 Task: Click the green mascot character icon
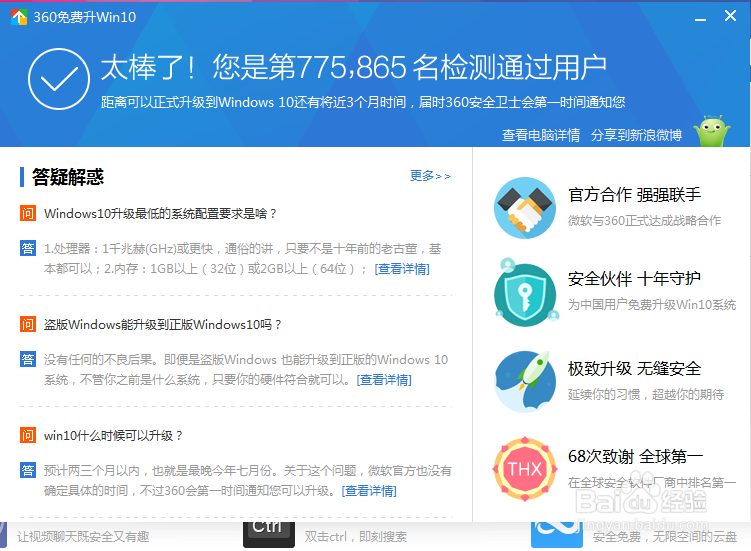(x=714, y=131)
